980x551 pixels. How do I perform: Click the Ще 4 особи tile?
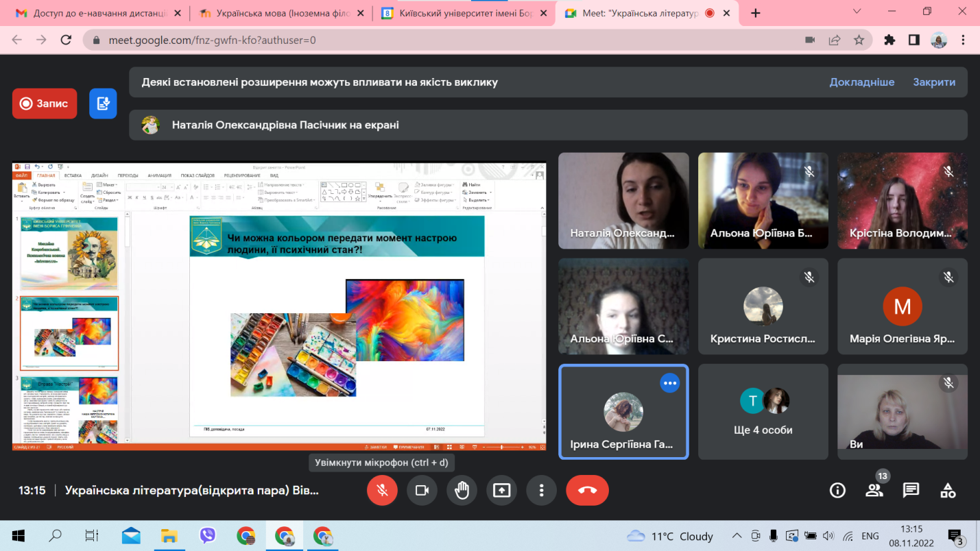pos(763,411)
